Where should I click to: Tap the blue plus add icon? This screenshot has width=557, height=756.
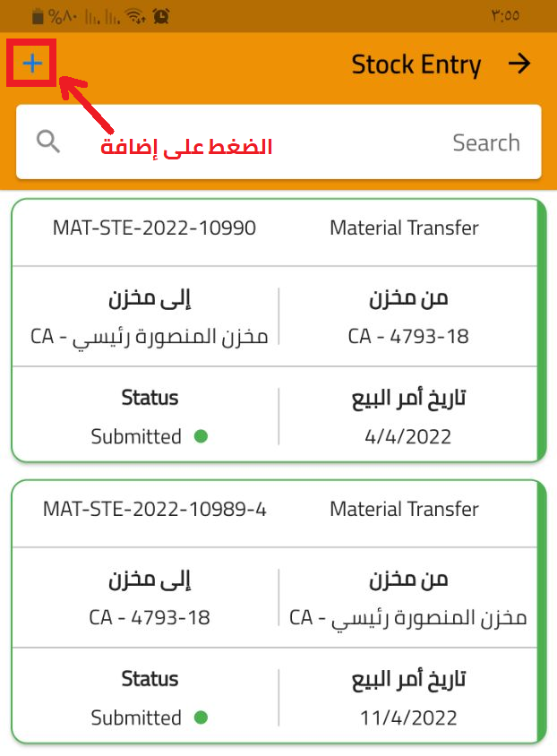coord(32,63)
